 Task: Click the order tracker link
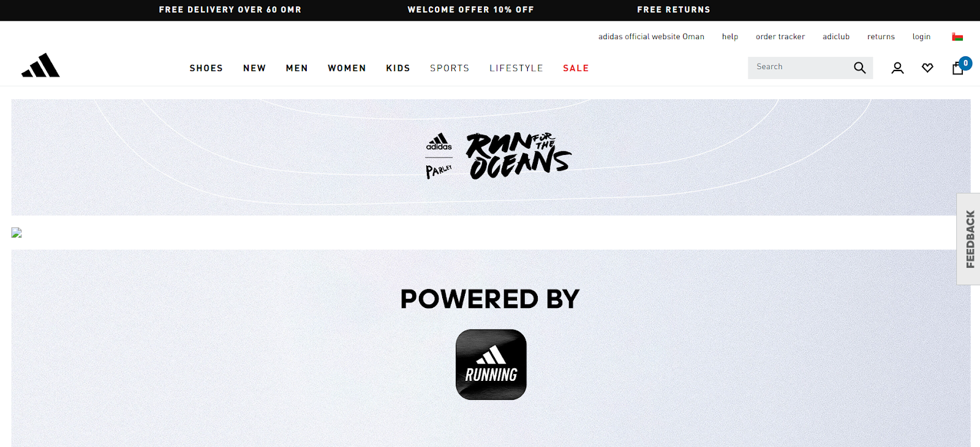pos(780,37)
